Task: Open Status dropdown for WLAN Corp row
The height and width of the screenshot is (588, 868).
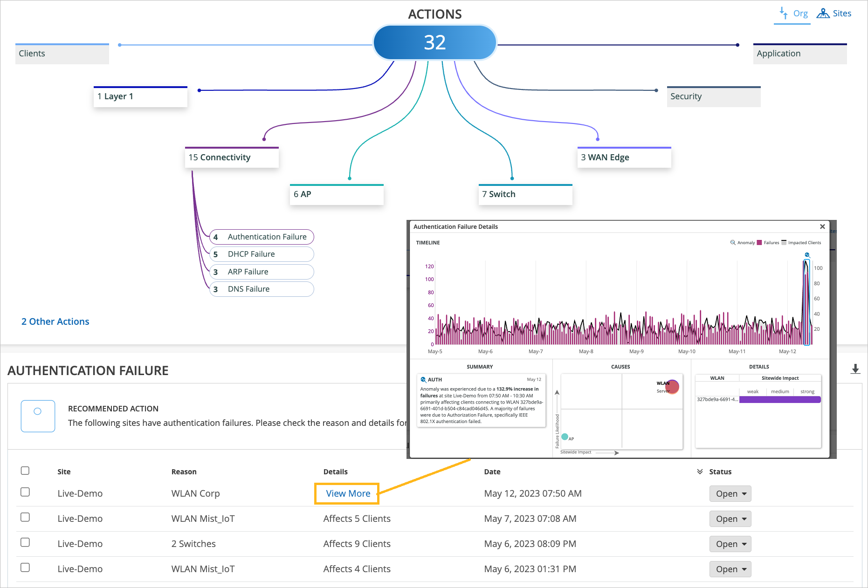Action: [x=730, y=494]
